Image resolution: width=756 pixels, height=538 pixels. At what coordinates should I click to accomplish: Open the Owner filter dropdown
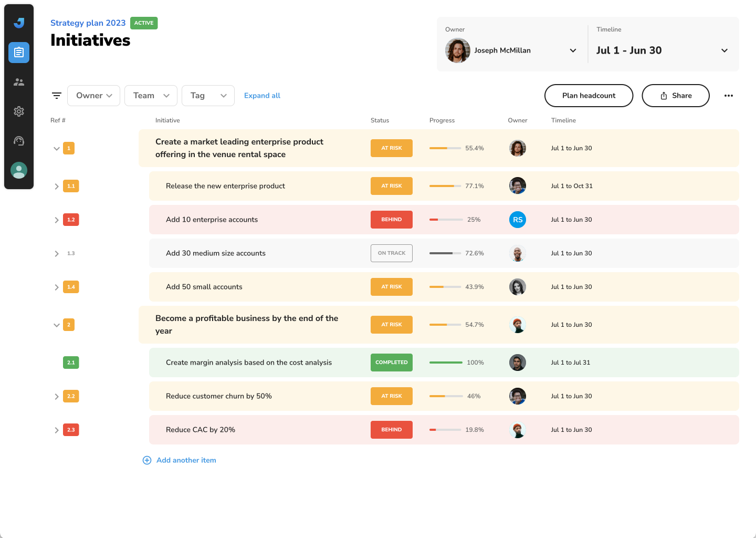(94, 96)
